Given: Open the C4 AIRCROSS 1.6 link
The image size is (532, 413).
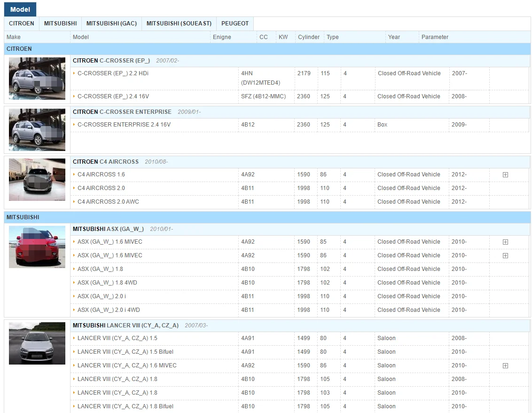Looking at the screenshot, I should click(x=101, y=175).
